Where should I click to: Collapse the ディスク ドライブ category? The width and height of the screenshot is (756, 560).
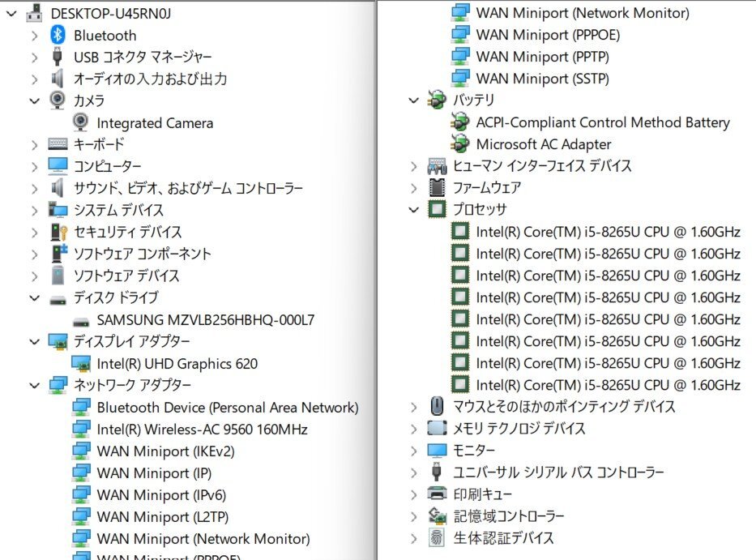[34, 298]
